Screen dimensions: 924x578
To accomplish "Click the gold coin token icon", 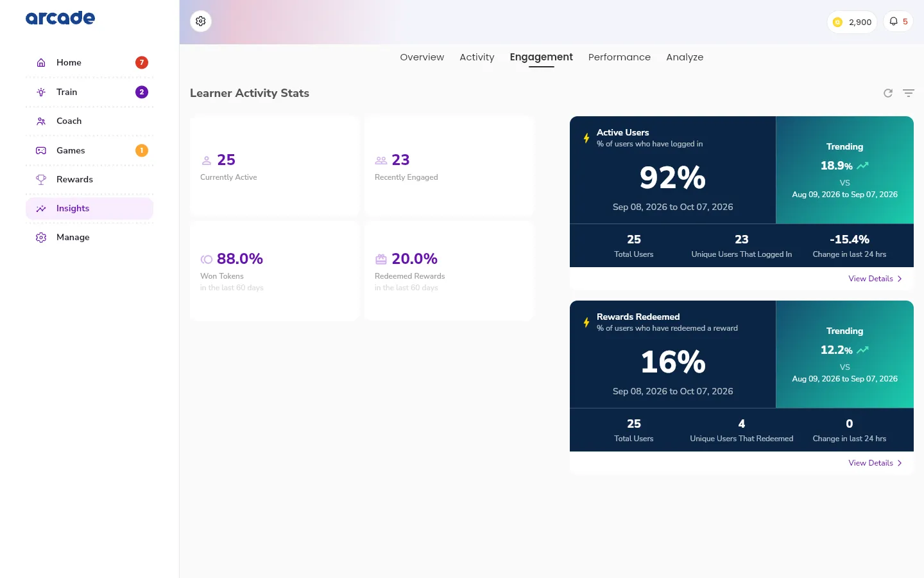I will coord(837,22).
